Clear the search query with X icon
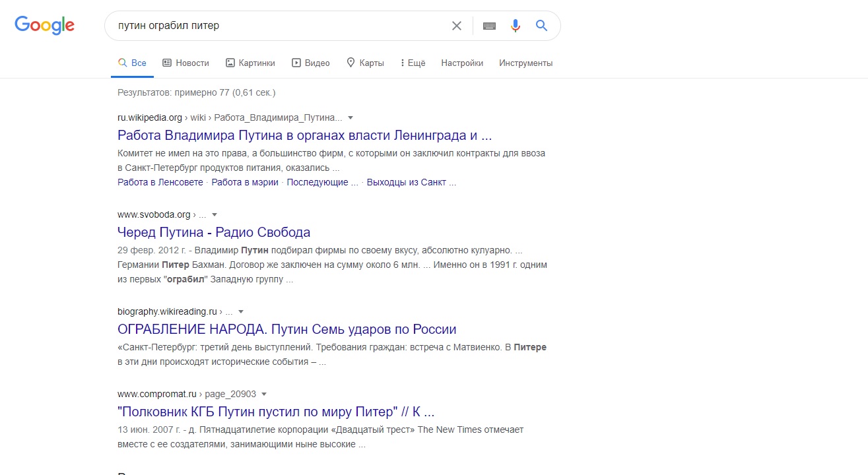868x475 pixels. click(457, 26)
